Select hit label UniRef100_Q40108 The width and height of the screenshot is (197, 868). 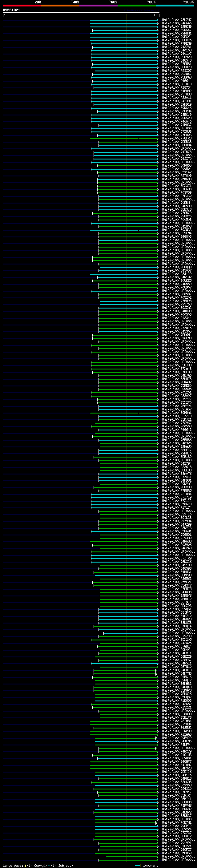(x=177, y=50)
